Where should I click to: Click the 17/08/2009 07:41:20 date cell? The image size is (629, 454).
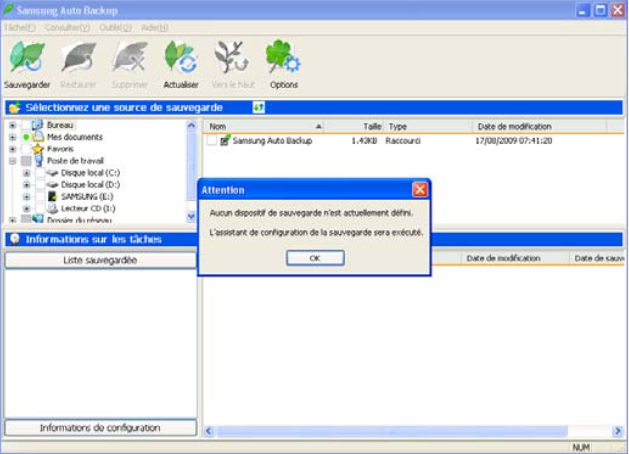tap(513, 140)
